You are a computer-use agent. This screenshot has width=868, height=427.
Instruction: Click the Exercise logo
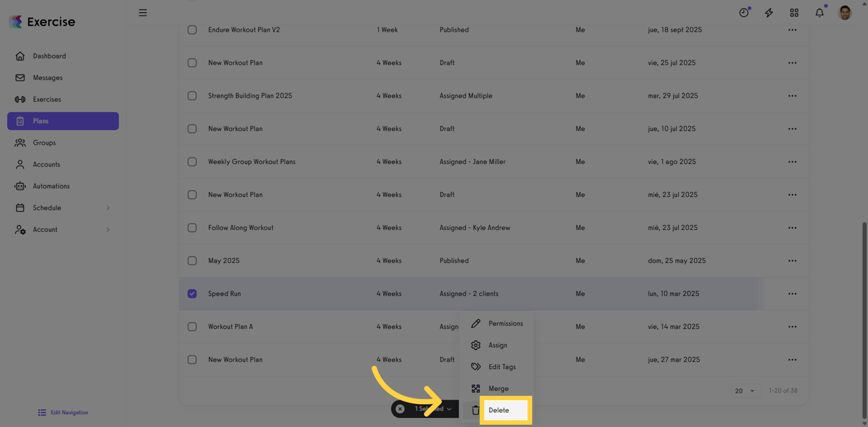point(42,22)
